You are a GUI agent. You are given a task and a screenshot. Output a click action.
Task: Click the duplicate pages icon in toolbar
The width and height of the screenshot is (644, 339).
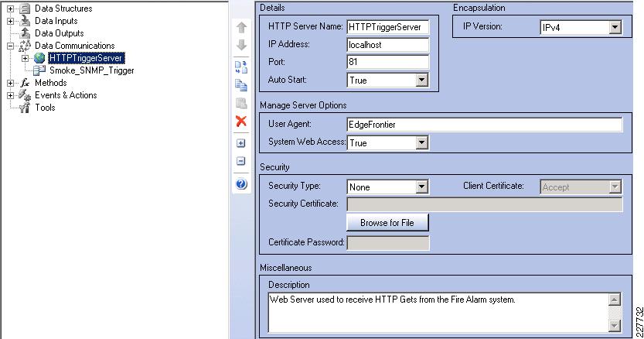point(241,67)
